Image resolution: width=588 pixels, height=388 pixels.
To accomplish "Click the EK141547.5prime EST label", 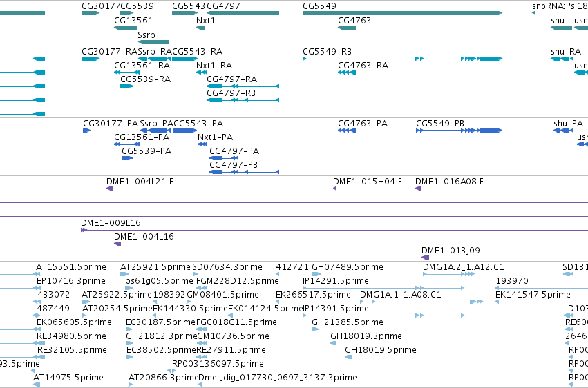I will [x=533, y=295].
